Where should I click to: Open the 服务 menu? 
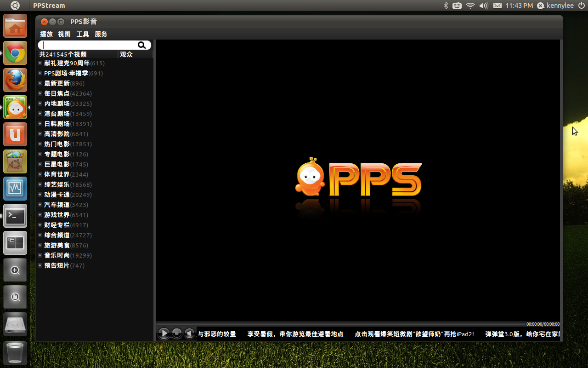coord(101,34)
